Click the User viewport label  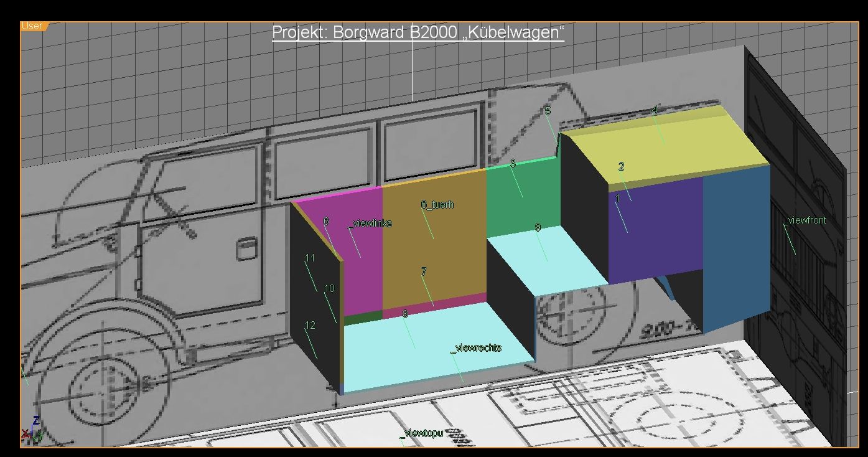click(x=32, y=26)
